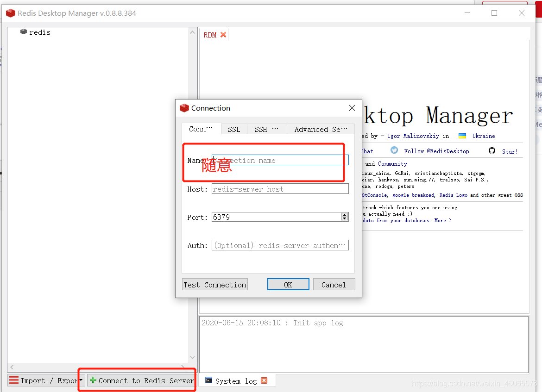
Task: Open the google breakpad link
Action: coord(413,195)
